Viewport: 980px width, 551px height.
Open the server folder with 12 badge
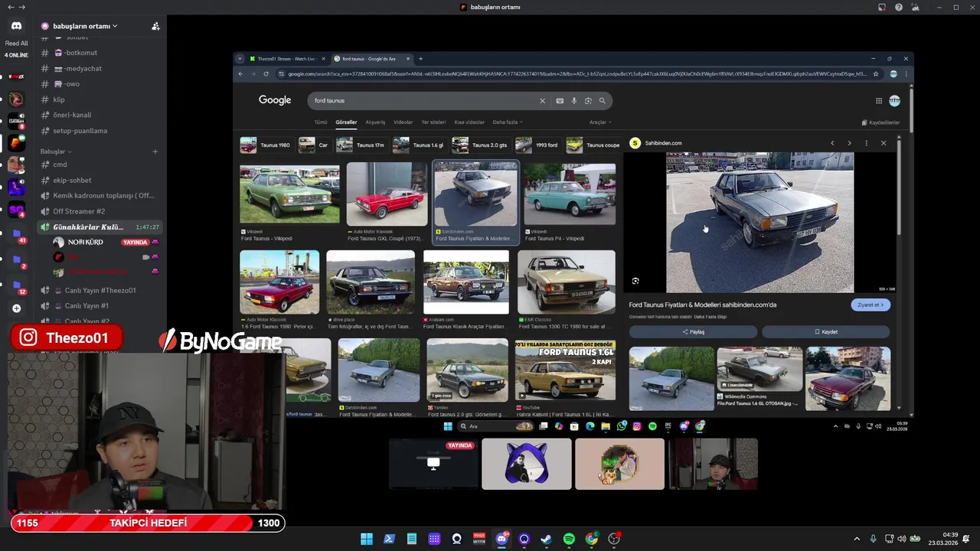[x=16, y=285]
